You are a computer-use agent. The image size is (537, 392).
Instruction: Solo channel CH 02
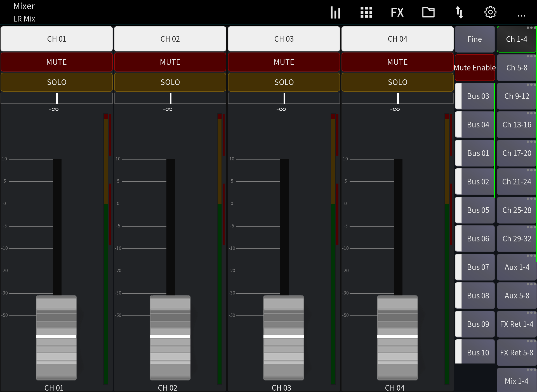(170, 82)
